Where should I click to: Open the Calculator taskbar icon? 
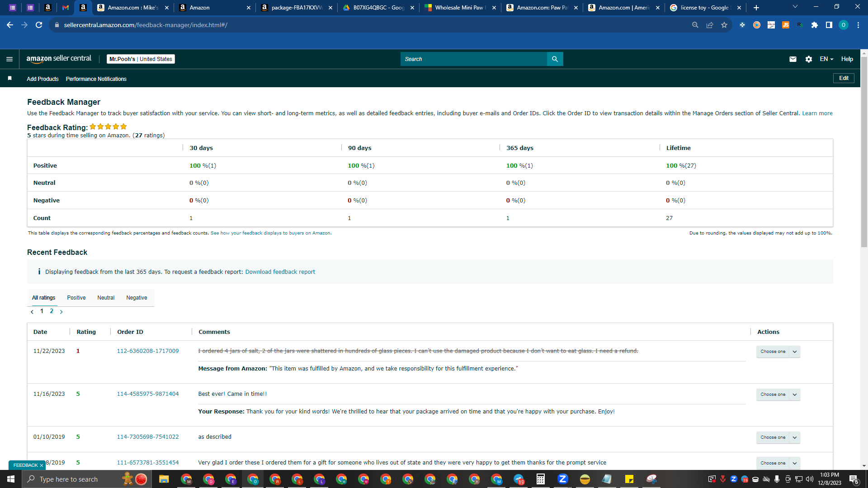click(541, 479)
